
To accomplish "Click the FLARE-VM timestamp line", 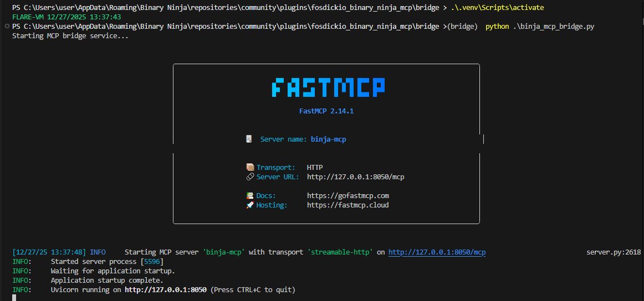I will point(66,17).
